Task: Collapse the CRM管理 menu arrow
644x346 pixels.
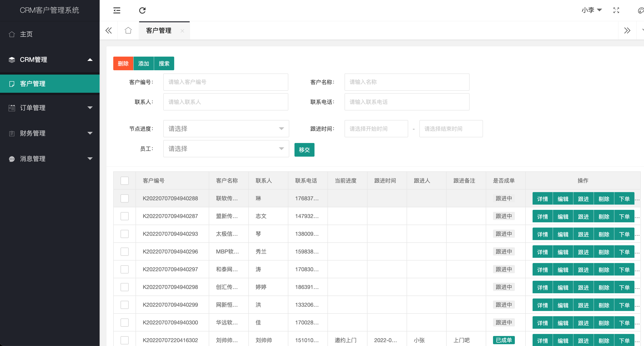Action: (90, 60)
